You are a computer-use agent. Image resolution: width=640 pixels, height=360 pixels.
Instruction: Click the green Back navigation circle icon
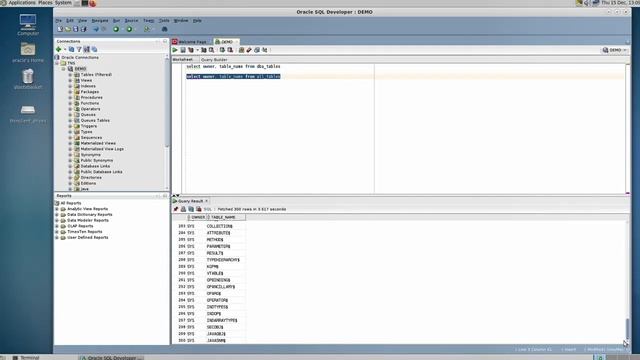pos(116,29)
